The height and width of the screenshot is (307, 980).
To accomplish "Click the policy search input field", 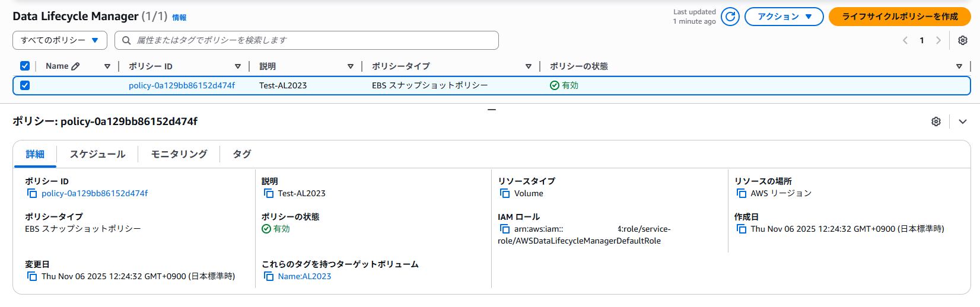I will coord(308,40).
